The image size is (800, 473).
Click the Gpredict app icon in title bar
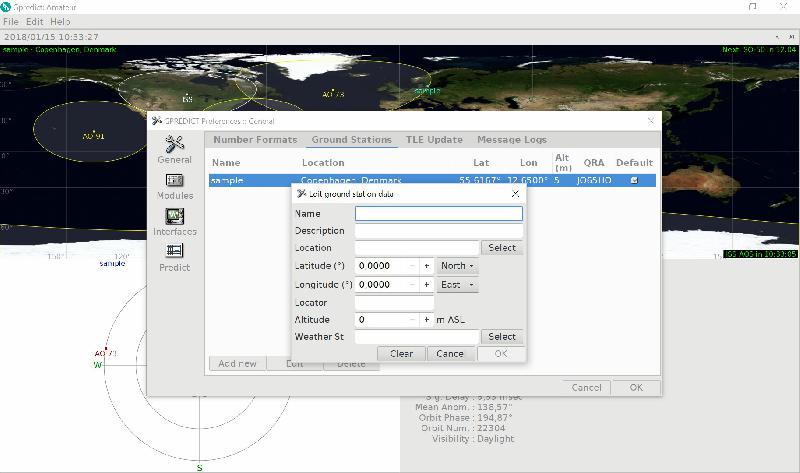click(6, 7)
